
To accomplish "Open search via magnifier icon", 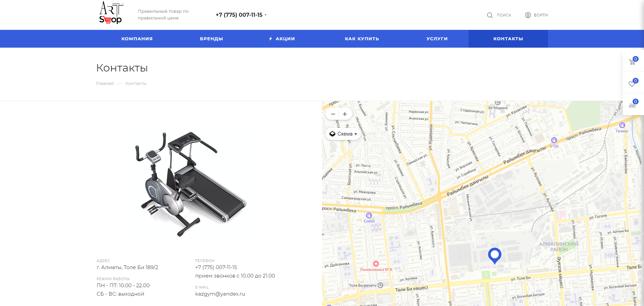I will pyautogui.click(x=490, y=15).
